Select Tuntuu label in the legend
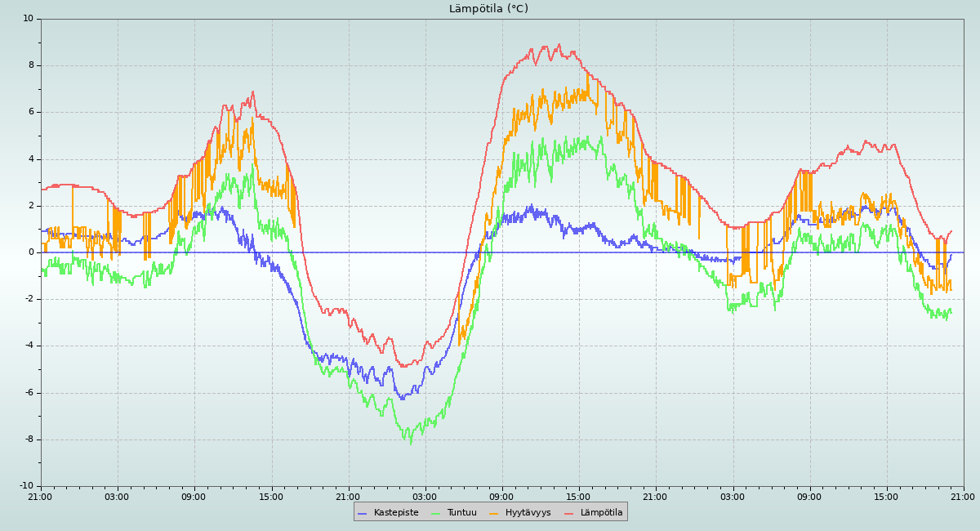The image size is (980, 531). click(461, 513)
